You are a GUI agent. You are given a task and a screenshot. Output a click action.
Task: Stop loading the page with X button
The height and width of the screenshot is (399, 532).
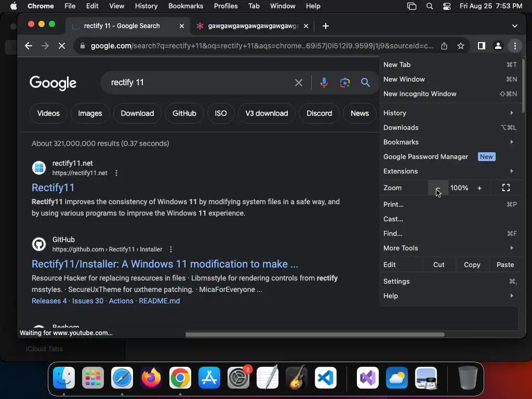pyautogui.click(x=62, y=46)
